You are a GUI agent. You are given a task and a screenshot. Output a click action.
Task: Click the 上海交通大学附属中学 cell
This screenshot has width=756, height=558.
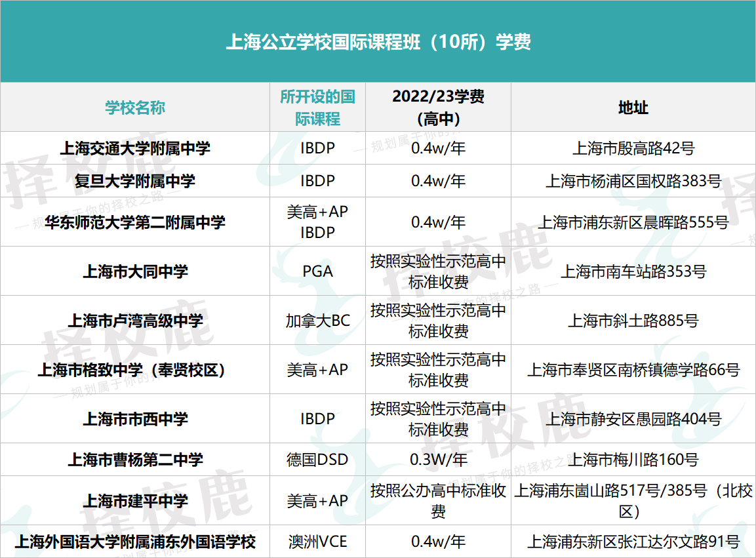coord(135,148)
